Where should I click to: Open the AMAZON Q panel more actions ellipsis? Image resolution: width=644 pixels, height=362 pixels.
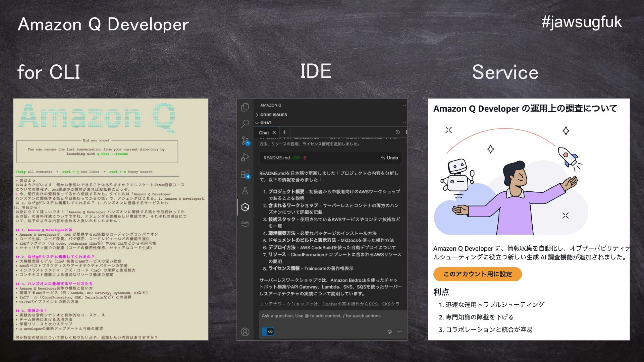(404, 105)
